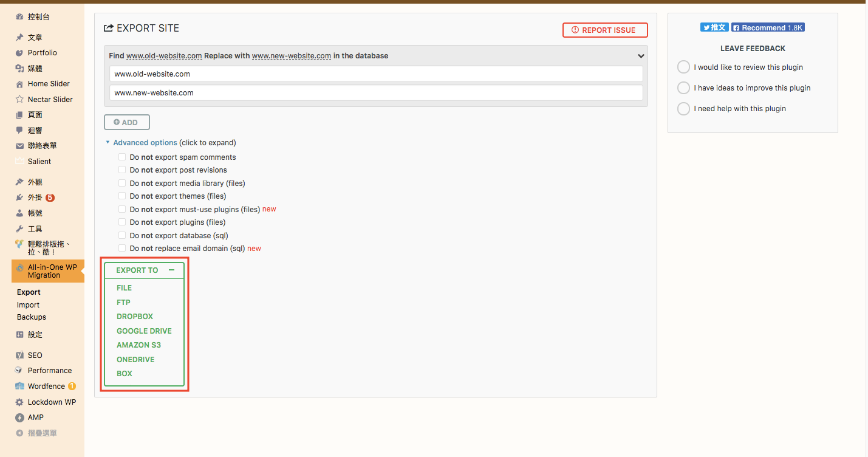Click the Portfolio sidebar icon
The width and height of the screenshot is (868, 457).
[19, 53]
